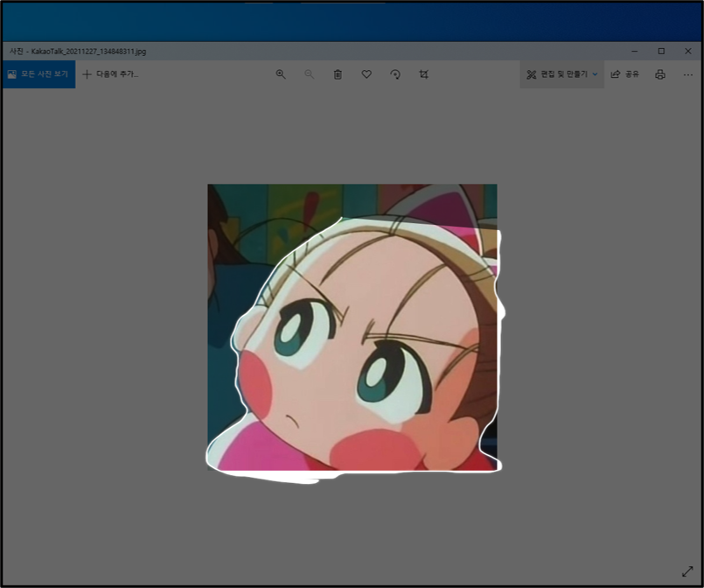Expand the 편집 및 만들기 dropdown
Screen dimensions: 704x588
561,74
